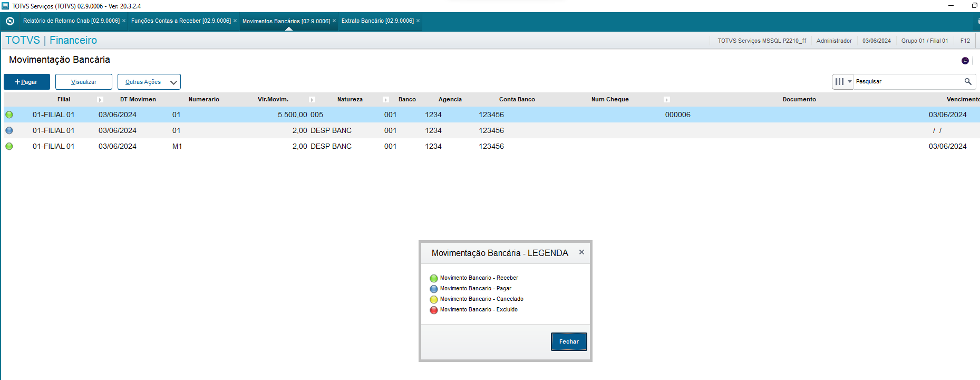Click red Excluido legend icon
Image resolution: width=980 pixels, height=380 pixels.
pyautogui.click(x=434, y=310)
